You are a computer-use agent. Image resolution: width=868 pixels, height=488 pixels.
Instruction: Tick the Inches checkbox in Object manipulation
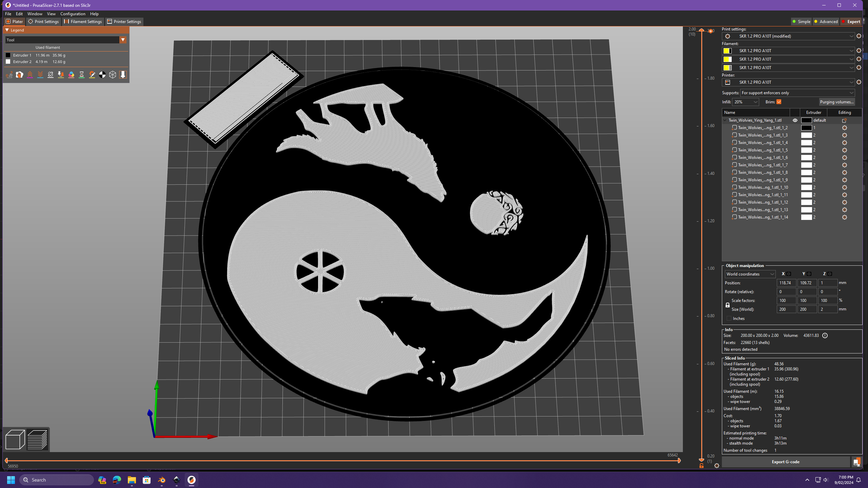[729, 318]
